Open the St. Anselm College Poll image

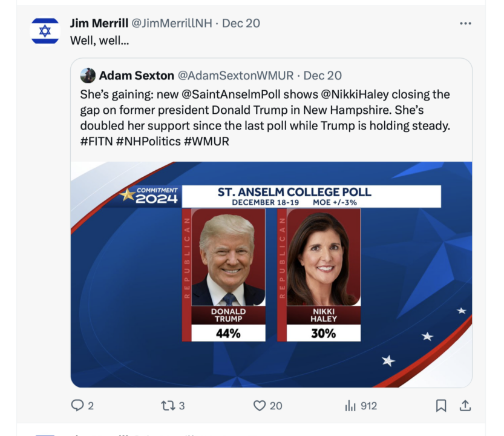point(271,274)
